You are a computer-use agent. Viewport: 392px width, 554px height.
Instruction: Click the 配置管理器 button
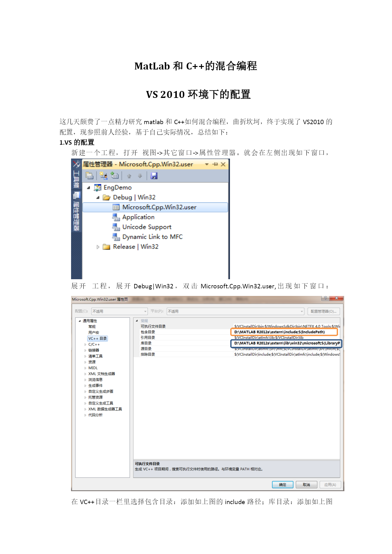coord(323,311)
